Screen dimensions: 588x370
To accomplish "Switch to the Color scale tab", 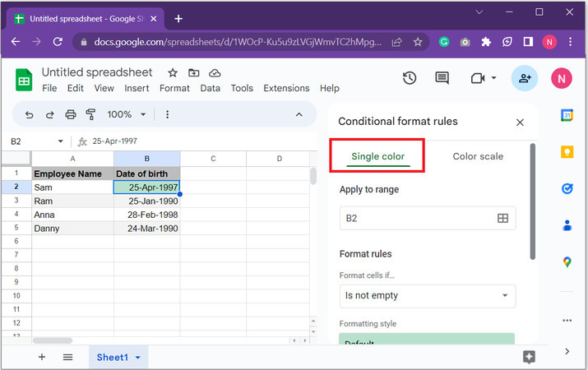I will point(478,156).
